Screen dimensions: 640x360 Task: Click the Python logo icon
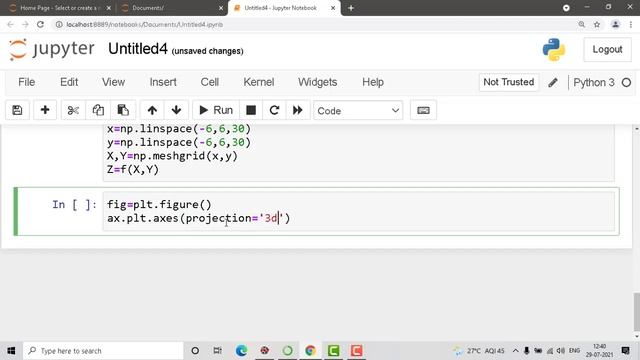(554, 50)
